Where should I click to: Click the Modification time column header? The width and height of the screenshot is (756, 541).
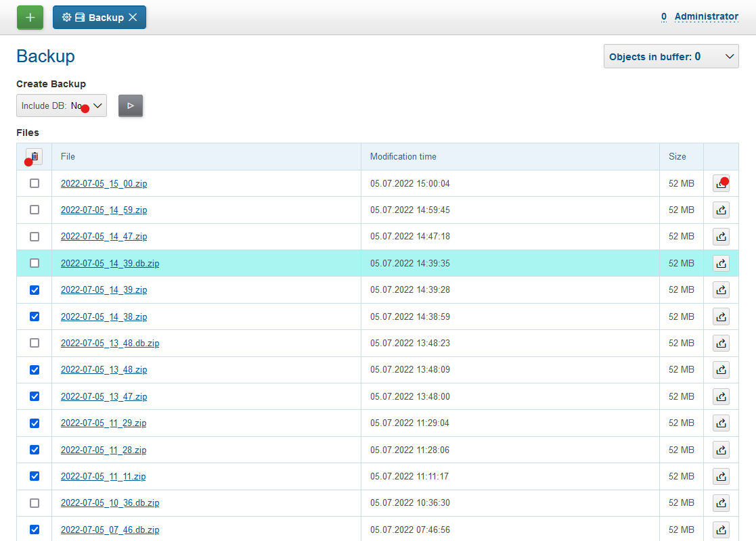(403, 156)
